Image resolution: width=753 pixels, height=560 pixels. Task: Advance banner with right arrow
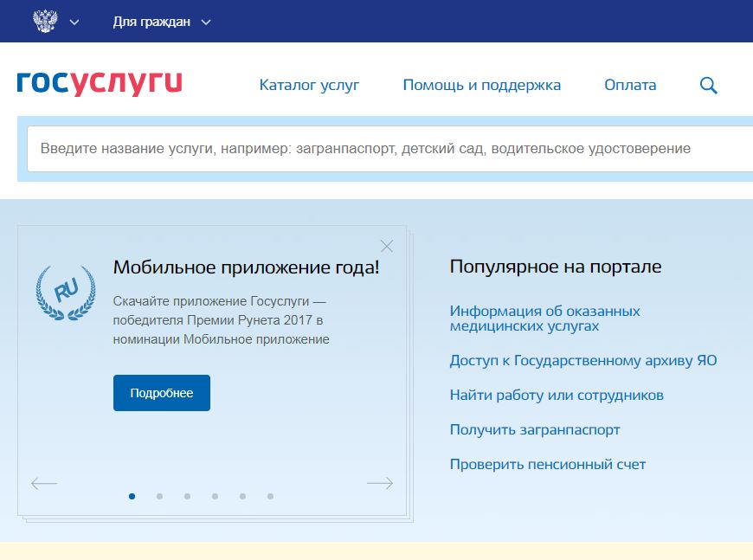pyautogui.click(x=379, y=483)
